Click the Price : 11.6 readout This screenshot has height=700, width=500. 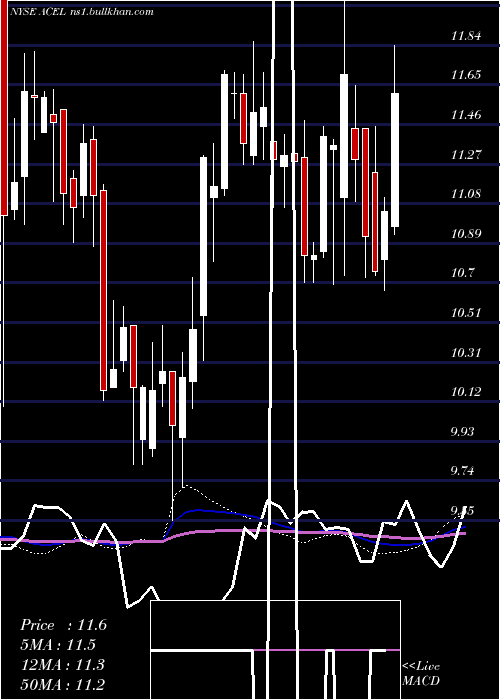pyautogui.click(x=63, y=625)
